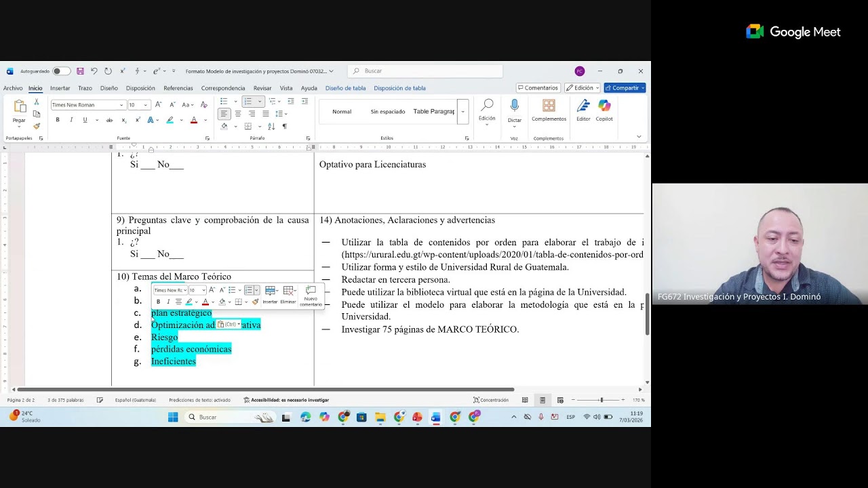The image size is (868, 488).
Task: Center align the paragraph
Action: [237, 114]
